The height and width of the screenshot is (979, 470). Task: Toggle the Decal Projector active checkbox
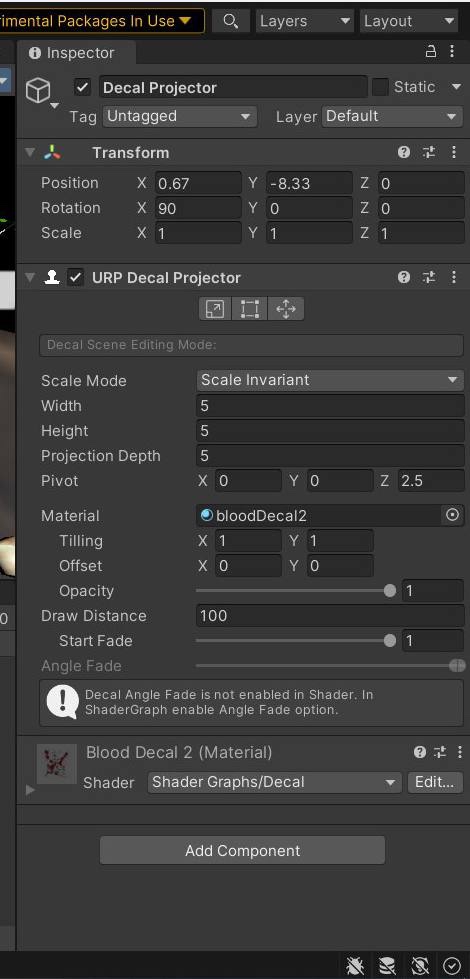[82, 87]
